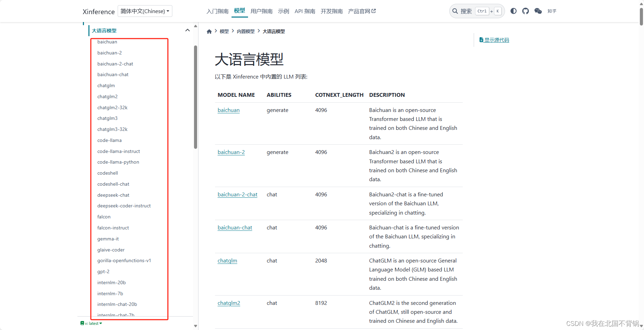The width and height of the screenshot is (644, 330).
Task: Click the COTNEXT_LENGTH column header
Action: coord(339,95)
